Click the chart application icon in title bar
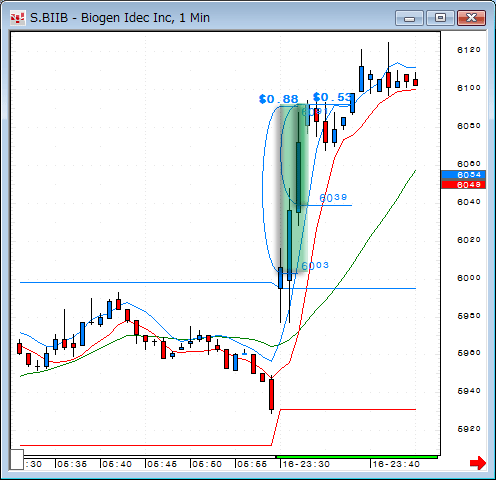The width and height of the screenshot is (496, 480). pos(17,18)
